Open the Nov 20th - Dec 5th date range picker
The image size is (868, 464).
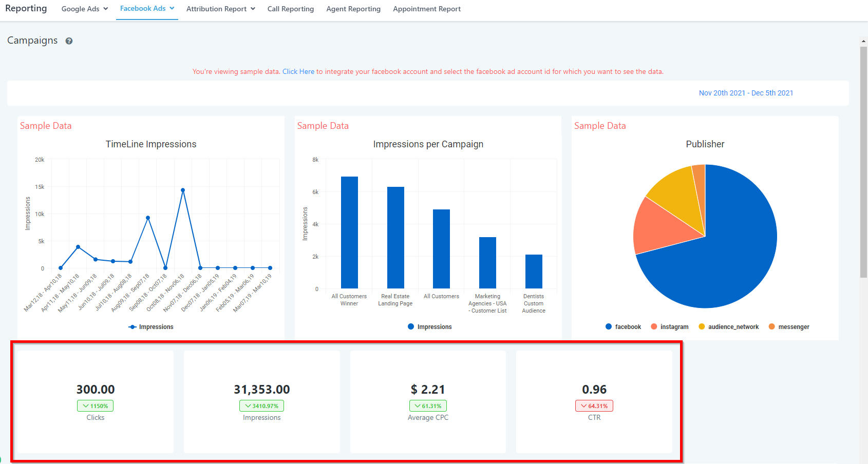pyautogui.click(x=746, y=93)
